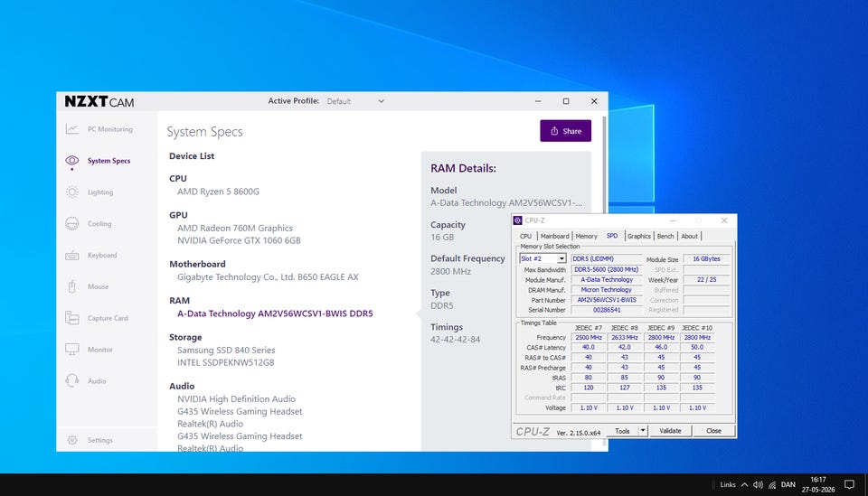Select the SPD tab
The image size is (868, 496).
coord(612,236)
